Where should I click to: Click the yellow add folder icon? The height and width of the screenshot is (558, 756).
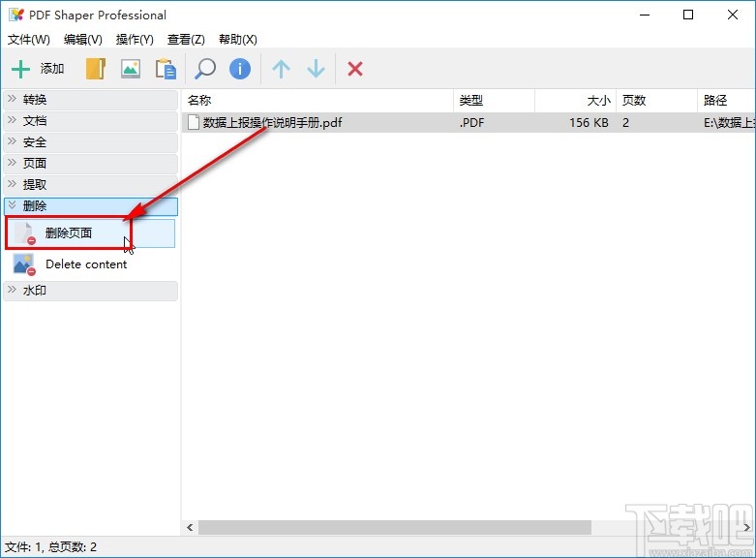(x=96, y=69)
